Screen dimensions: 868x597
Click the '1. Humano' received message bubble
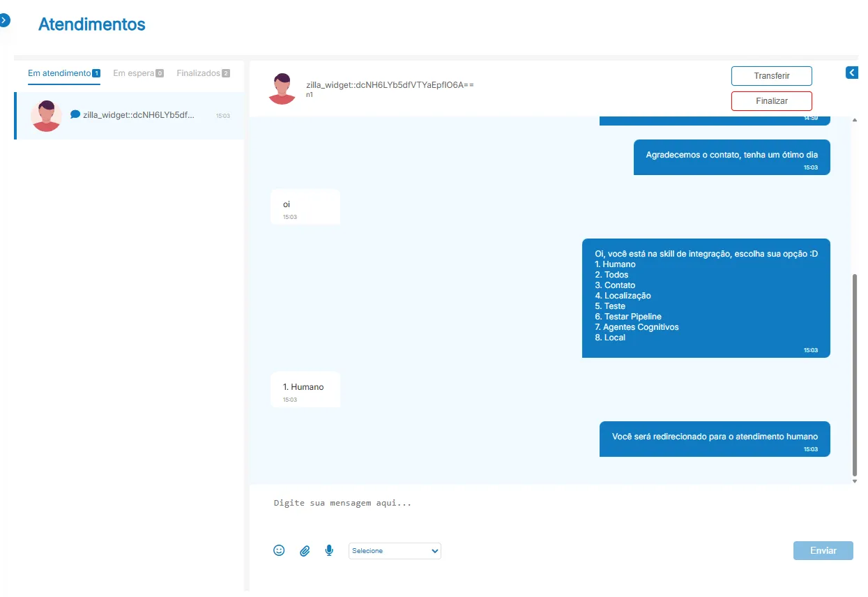click(305, 389)
